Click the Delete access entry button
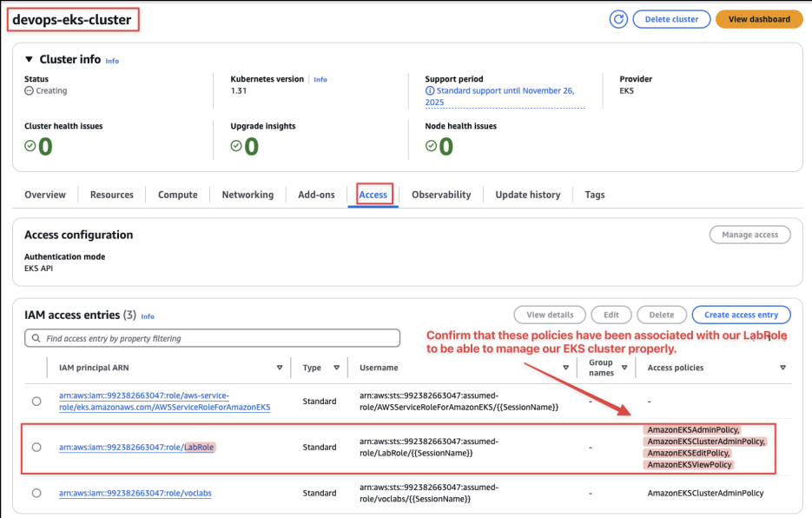The width and height of the screenshot is (812, 518). click(662, 315)
